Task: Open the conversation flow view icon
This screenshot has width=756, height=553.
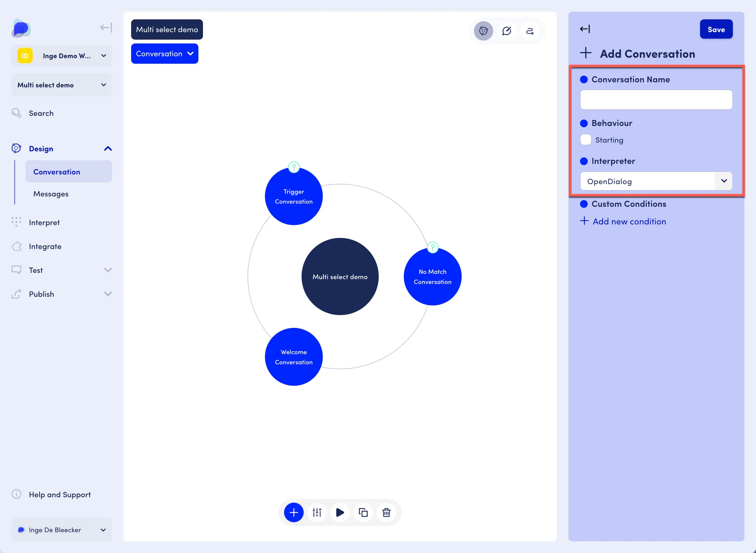Action: point(530,31)
